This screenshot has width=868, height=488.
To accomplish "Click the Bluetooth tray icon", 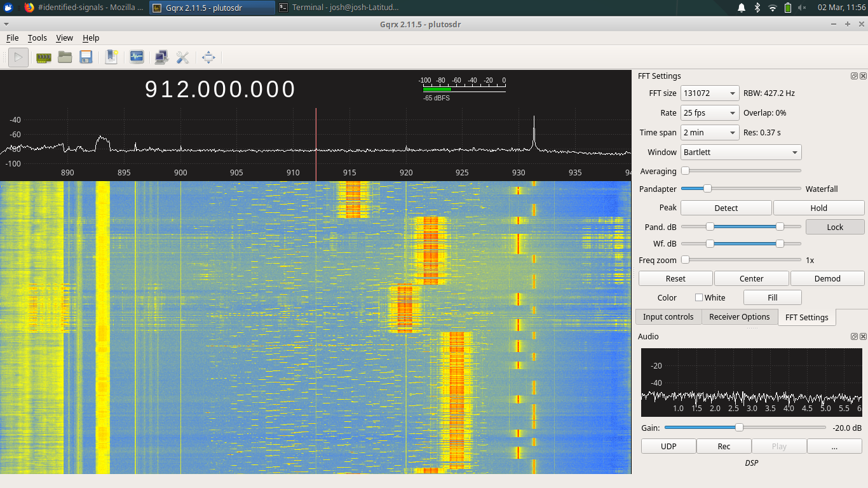I will [757, 8].
